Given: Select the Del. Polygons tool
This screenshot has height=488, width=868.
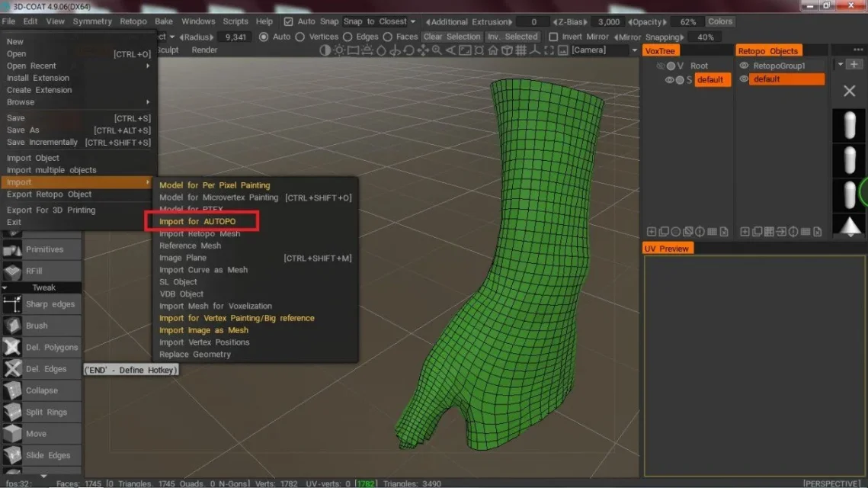Looking at the screenshot, I should point(42,347).
